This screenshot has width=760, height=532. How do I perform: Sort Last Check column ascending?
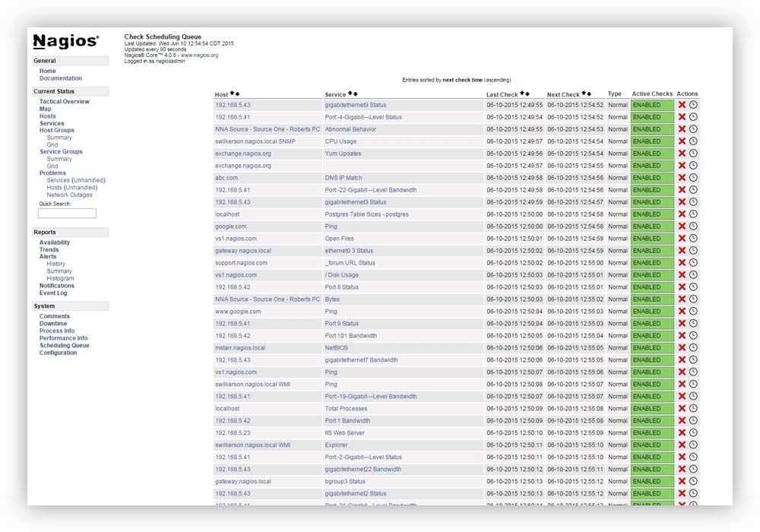pos(521,94)
